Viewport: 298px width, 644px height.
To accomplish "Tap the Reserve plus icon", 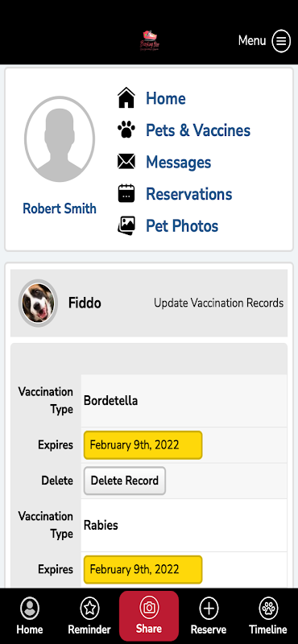I will [209, 609].
